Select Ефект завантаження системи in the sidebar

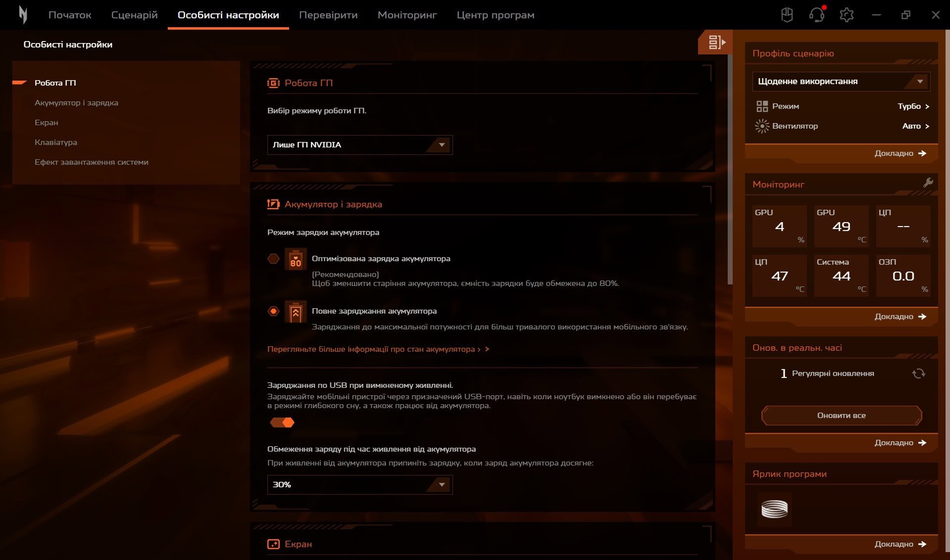(92, 162)
